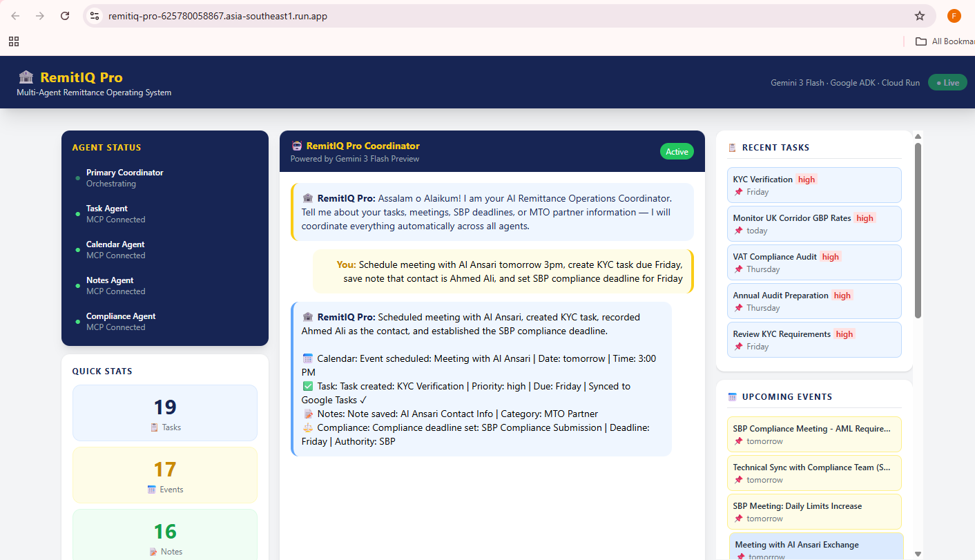Open the 17 Events stat card
Screen dimensions: 975x560
click(x=165, y=475)
